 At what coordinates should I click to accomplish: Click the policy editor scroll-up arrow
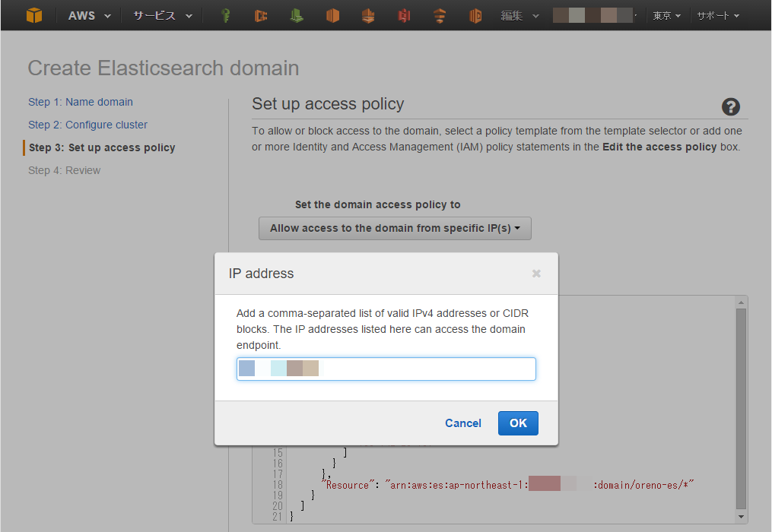741,302
